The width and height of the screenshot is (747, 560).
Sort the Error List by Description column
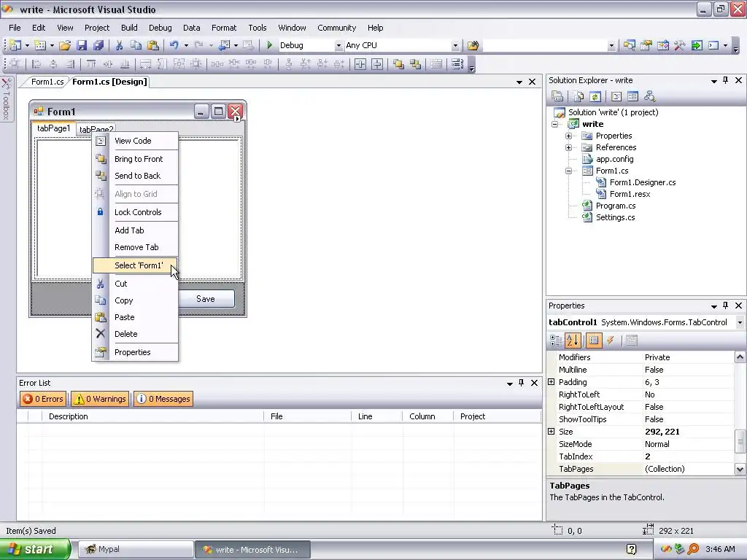(152, 416)
